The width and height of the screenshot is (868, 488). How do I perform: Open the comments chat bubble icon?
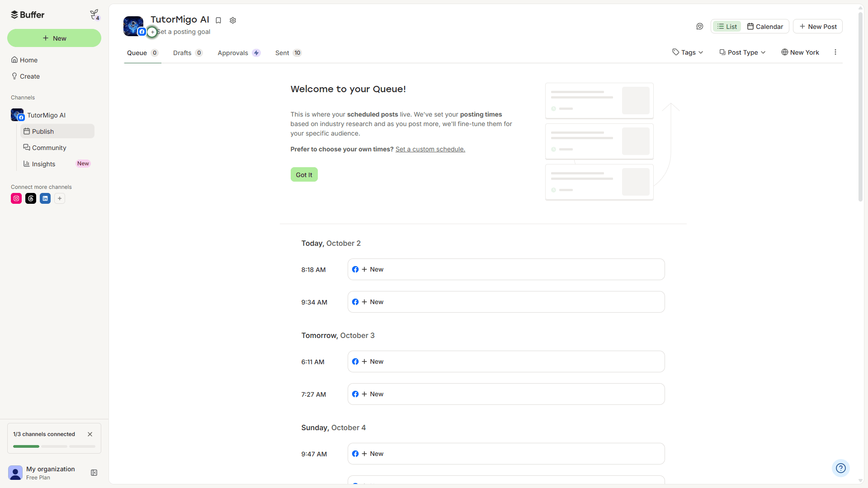point(700,26)
